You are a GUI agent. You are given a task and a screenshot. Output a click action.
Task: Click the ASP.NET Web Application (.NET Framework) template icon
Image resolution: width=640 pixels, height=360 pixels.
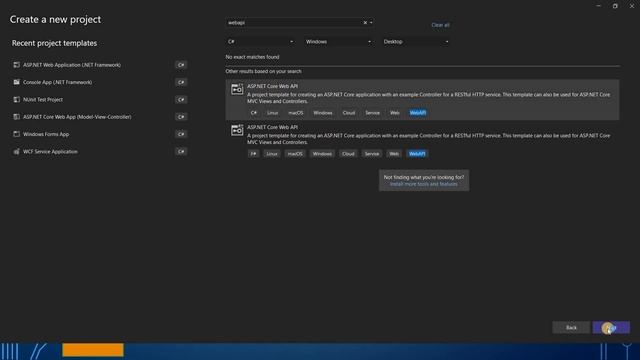coord(16,65)
